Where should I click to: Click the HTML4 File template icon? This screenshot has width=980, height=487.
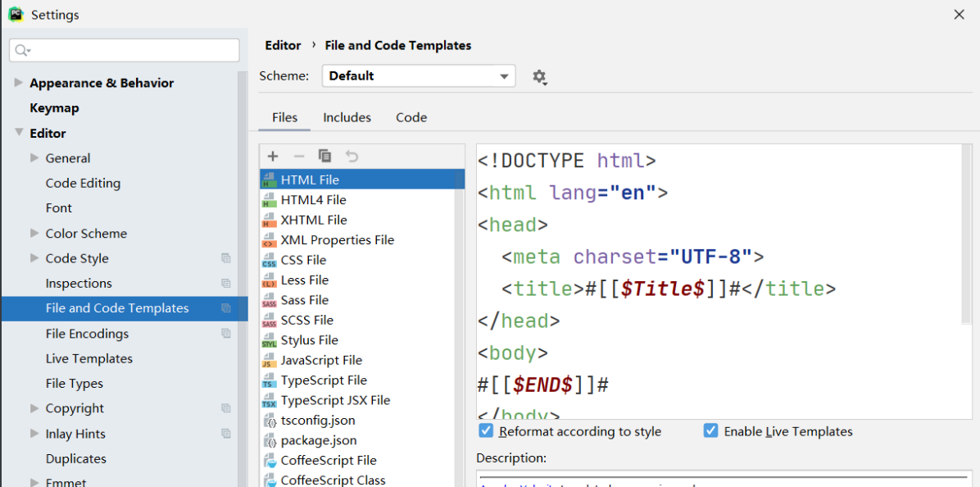coord(269,200)
